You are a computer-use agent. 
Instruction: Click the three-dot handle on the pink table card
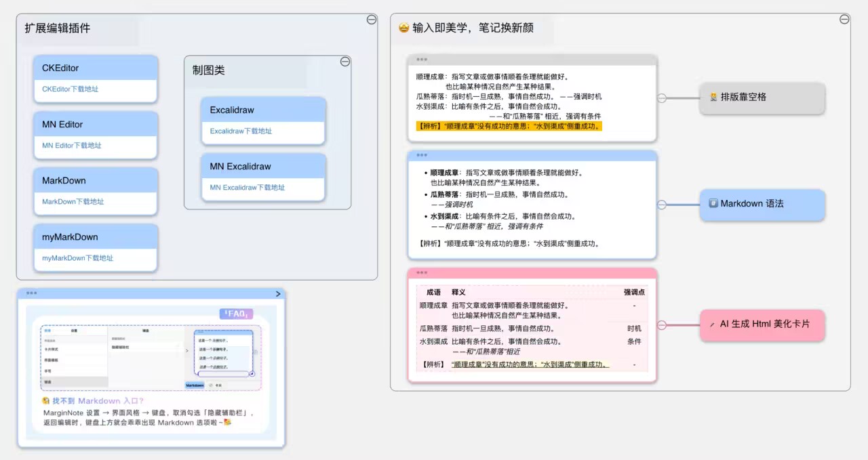click(x=422, y=272)
